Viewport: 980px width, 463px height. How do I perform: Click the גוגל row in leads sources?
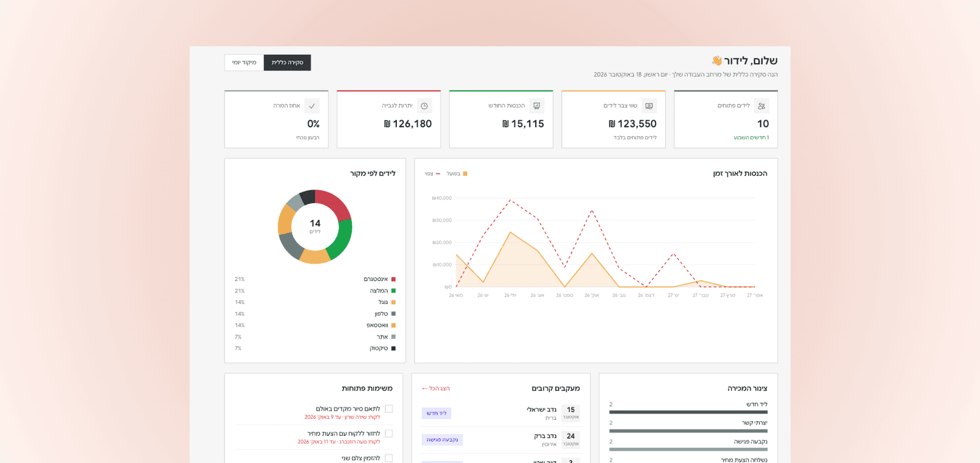[315, 302]
